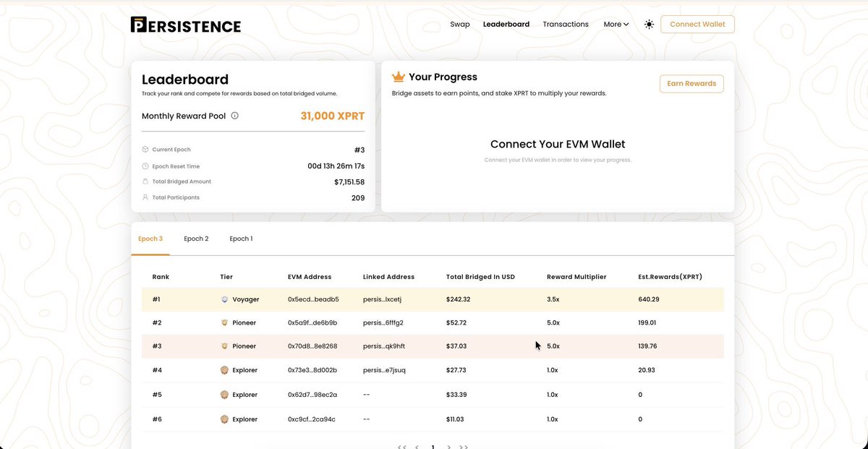Click EVM address 0x62d7...98ec2a

click(x=312, y=395)
